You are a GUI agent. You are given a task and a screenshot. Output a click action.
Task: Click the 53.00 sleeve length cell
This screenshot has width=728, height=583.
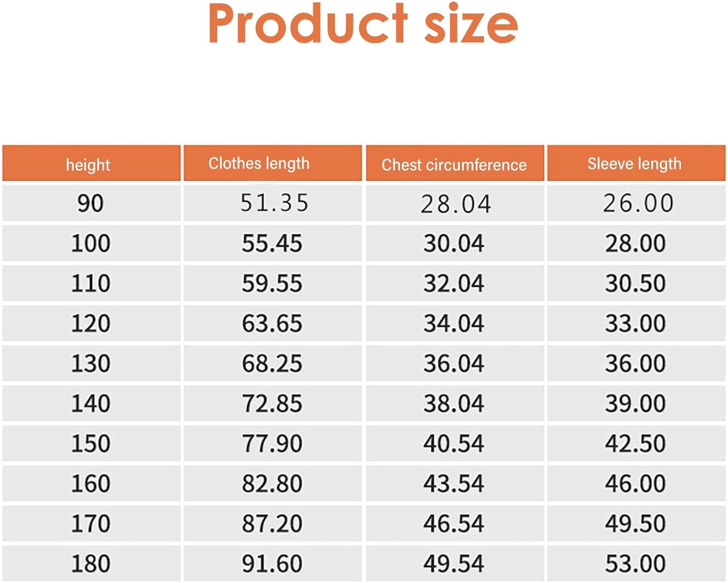coord(635,564)
